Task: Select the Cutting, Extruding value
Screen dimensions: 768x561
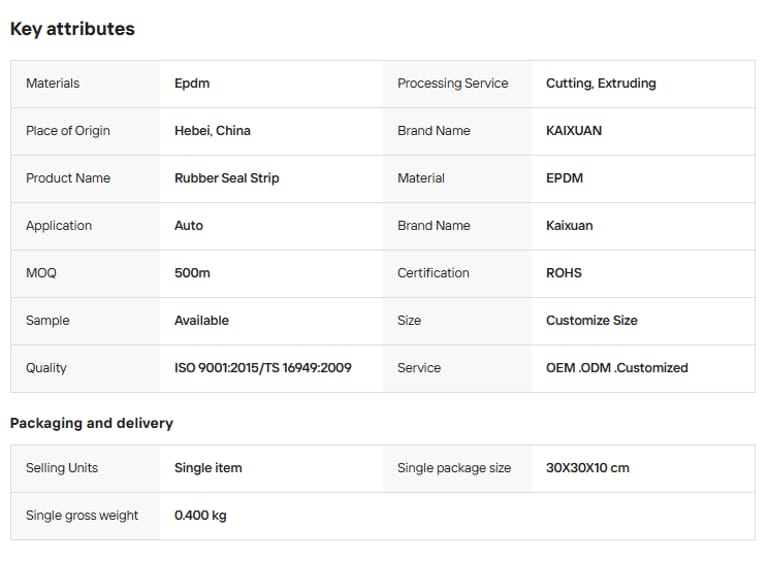Action: [600, 83]
